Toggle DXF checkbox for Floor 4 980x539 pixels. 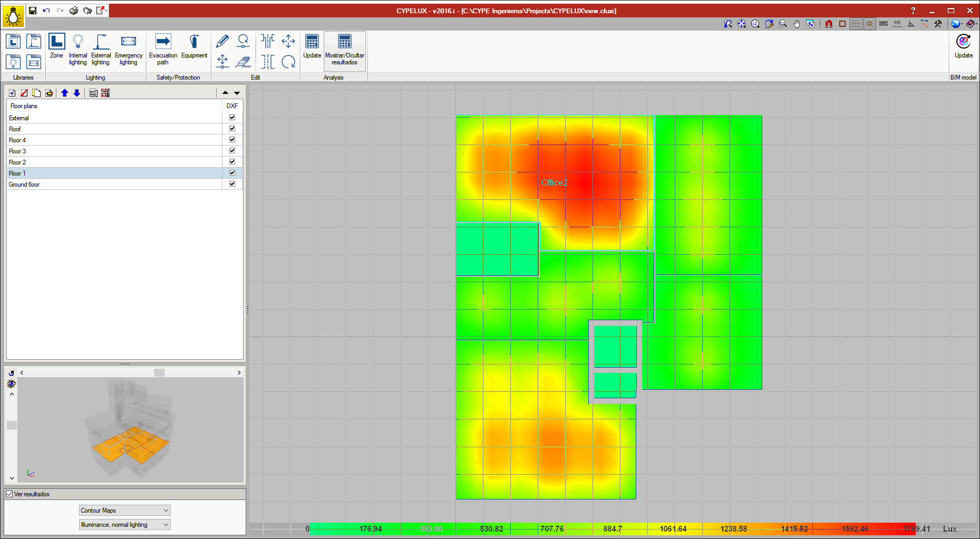point(232,140)
